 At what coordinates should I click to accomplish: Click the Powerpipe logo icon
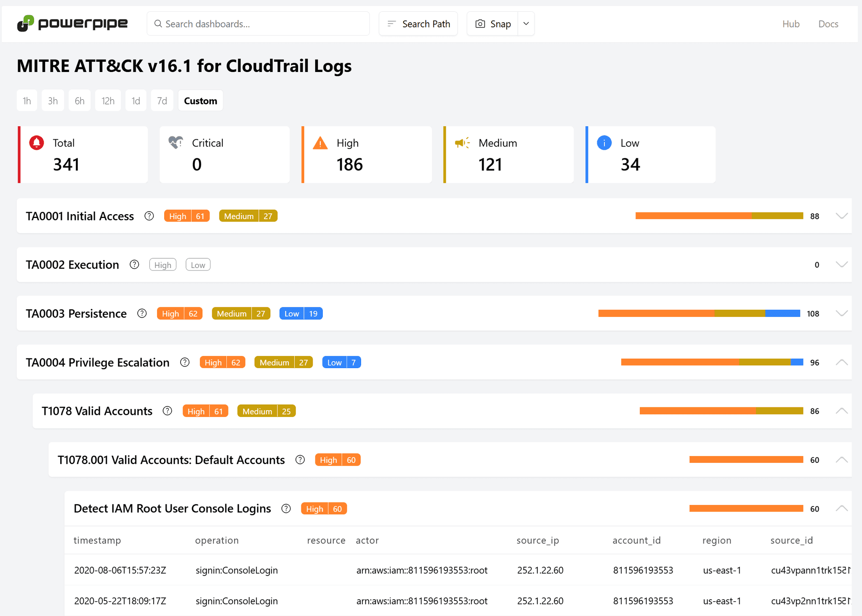coord(25,24)
